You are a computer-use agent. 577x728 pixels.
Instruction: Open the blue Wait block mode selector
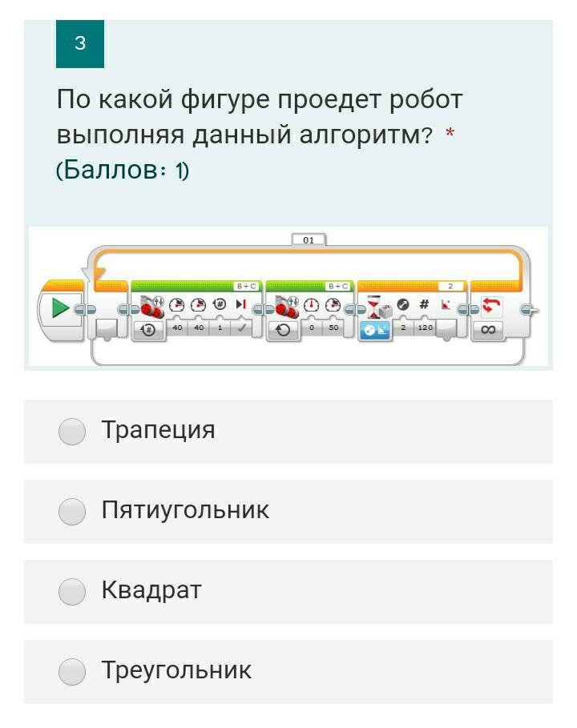tap(375, 329)
